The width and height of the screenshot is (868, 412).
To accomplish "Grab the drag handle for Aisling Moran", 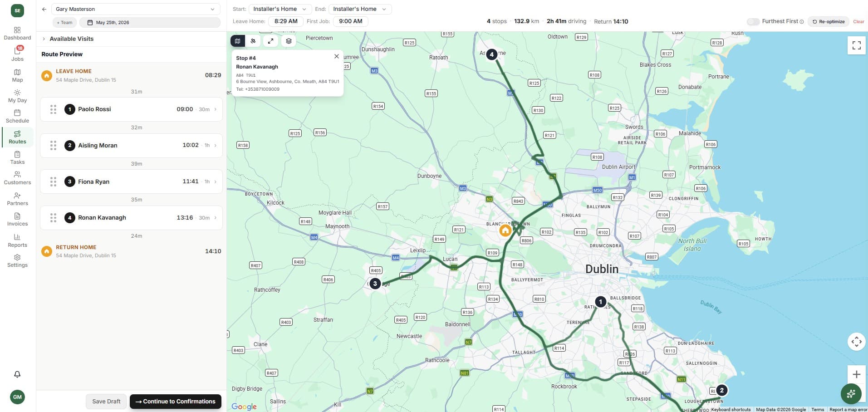I will tap(53, 145).
